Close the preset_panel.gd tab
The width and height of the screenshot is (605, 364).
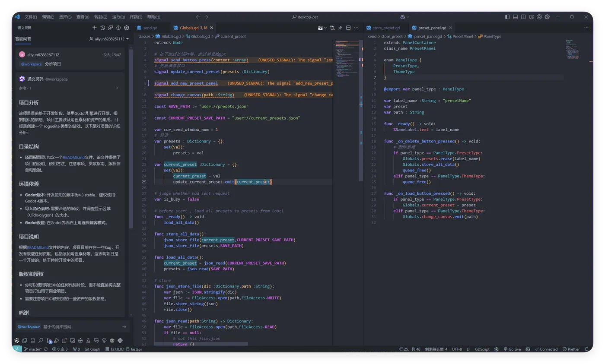[x=451, y=28]
